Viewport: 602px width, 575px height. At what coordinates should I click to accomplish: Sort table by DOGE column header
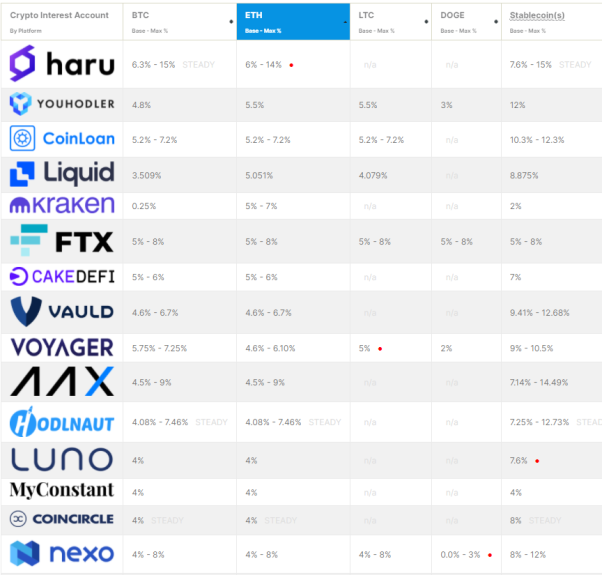point(466,21)
